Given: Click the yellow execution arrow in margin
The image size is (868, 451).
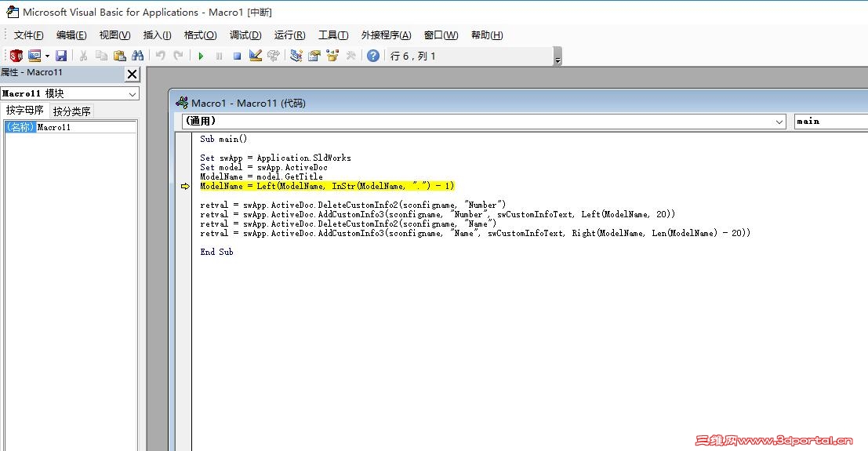Looking at the screenshot, I should pyautogui.click(x=185, y=186).
